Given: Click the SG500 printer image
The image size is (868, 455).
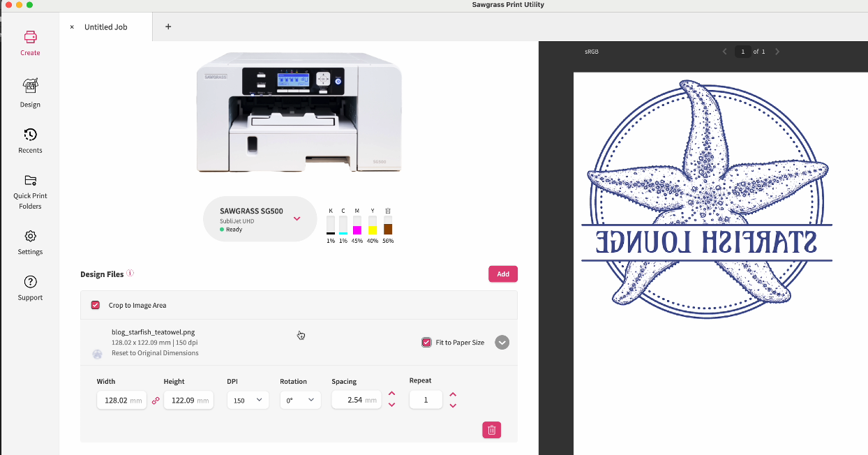Looking at the screenshot, I should coord(299,112).
